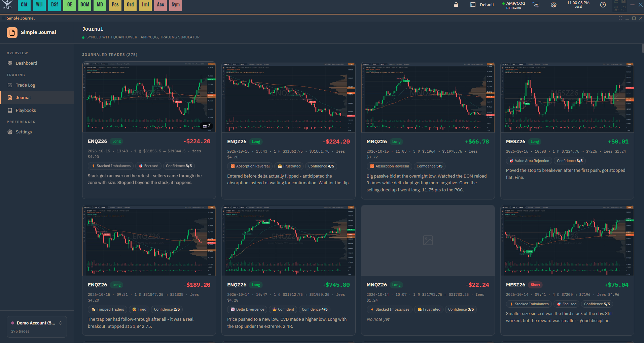Click the 'JOURNALED TRADES (275)' heading
Viewport: 644px width, 343px height.
point(110,55)
